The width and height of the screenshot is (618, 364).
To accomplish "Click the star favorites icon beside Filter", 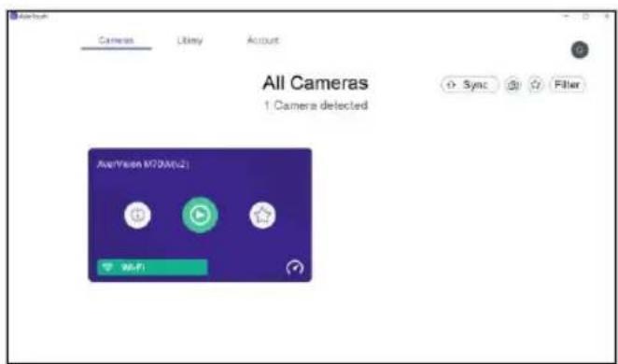I will [x=535, y=85].
